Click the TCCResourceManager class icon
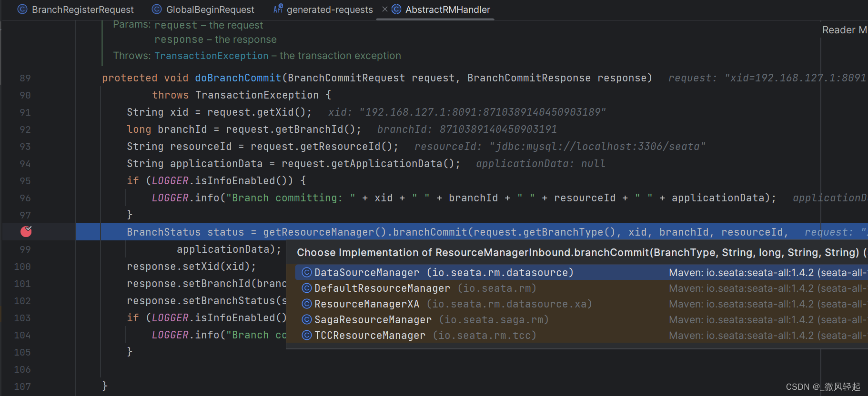Image resolution: width=868 pixels, height=396 pixels. pos(307,335)
